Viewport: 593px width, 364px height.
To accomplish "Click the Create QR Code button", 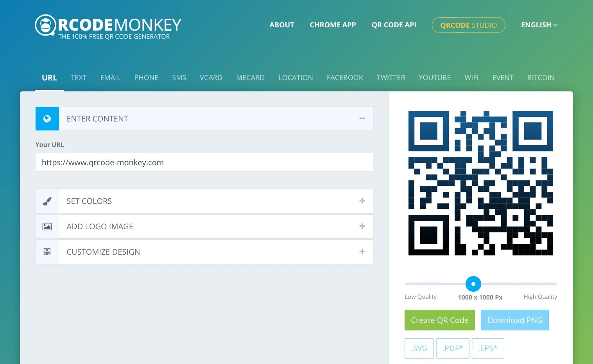I will pos(440,320).
